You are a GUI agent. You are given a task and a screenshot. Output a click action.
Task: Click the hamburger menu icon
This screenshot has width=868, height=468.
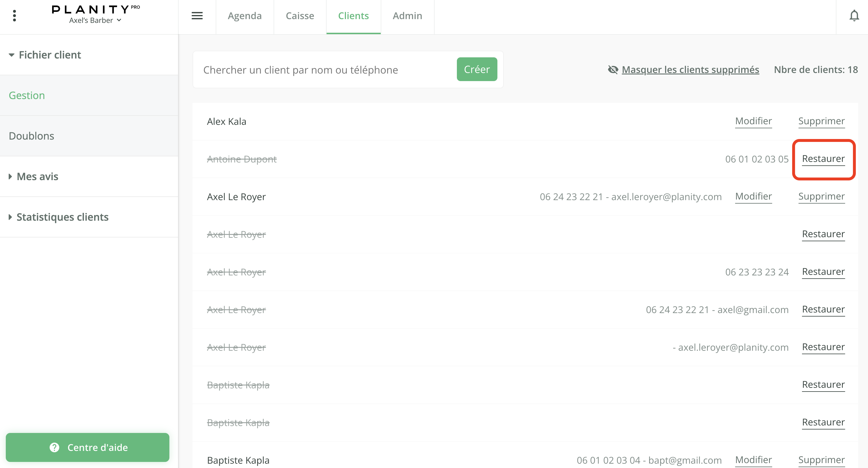pos(197,16)
